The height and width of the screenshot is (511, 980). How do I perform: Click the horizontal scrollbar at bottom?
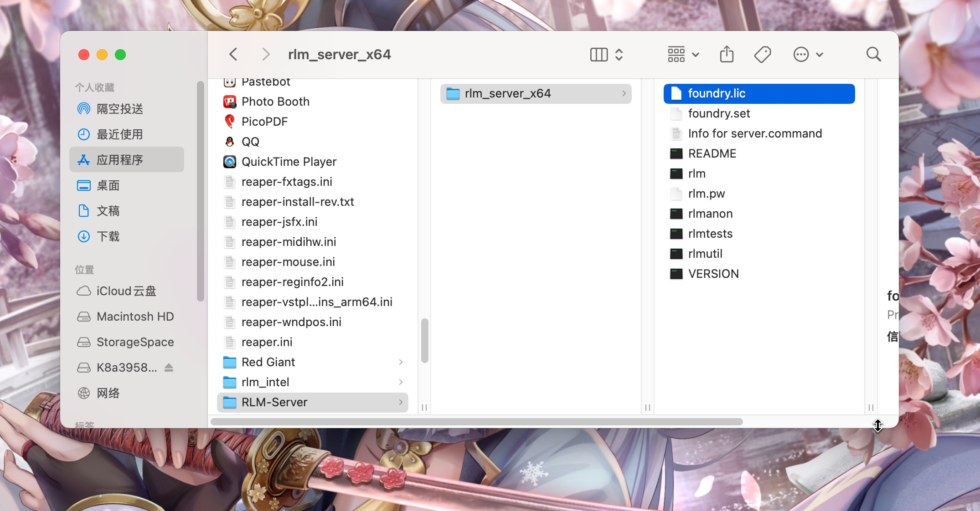[x=476, y=422]
